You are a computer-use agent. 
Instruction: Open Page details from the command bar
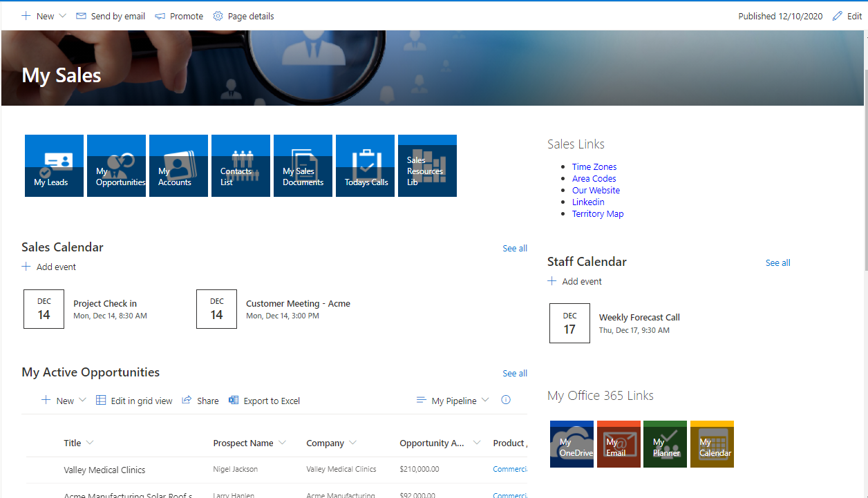(x=243, y=15)
